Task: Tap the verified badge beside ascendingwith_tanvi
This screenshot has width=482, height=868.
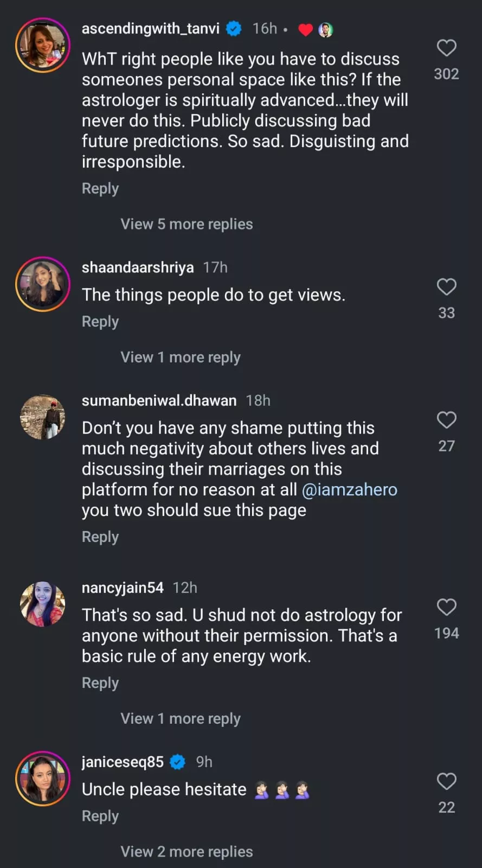Action: tap(234, 28)
